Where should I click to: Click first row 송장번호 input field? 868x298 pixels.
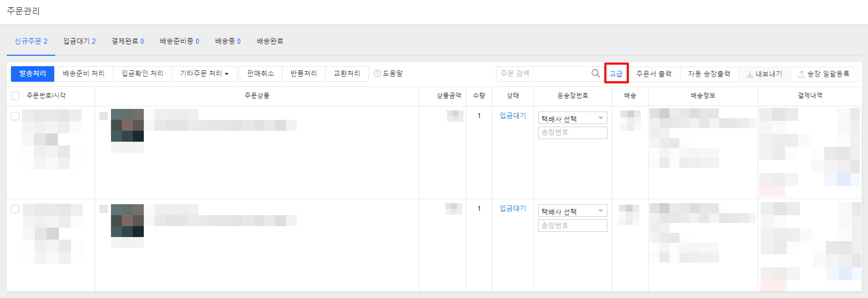pos(572,133)
